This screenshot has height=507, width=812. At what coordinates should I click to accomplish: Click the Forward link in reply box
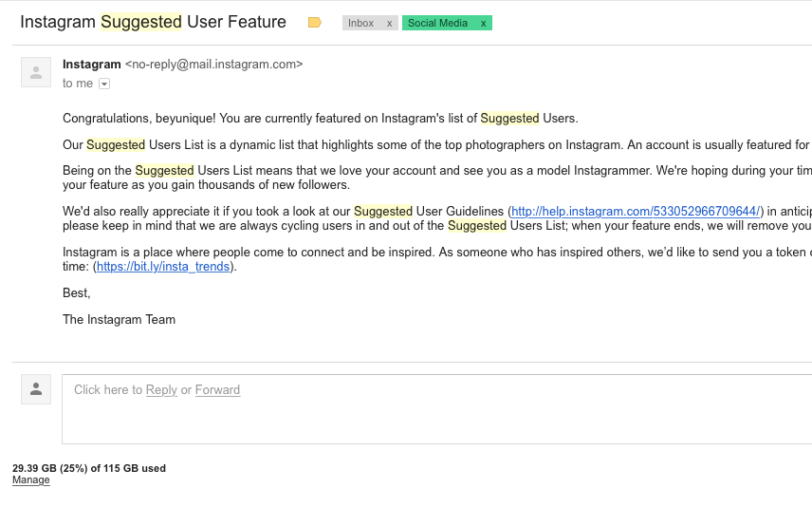(x=217, y=390)
